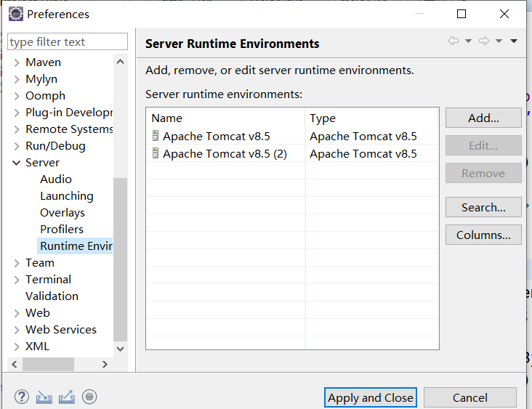Select the server icon of Apache Tomcat v8.5 (2)

(x=156, y=153)
